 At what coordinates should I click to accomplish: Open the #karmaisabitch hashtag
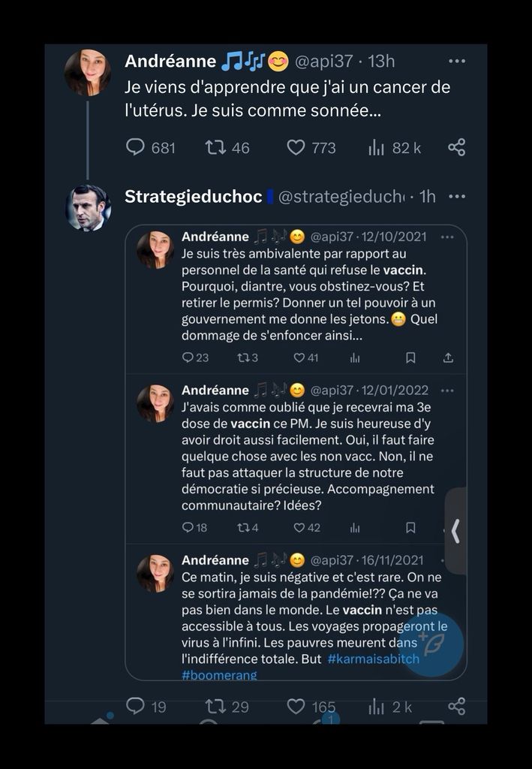point(373,659)
